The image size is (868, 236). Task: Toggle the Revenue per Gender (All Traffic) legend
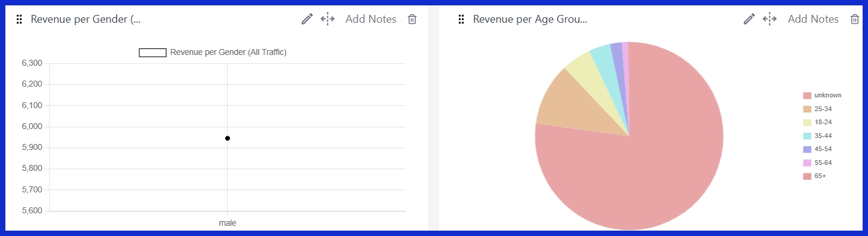213,53
